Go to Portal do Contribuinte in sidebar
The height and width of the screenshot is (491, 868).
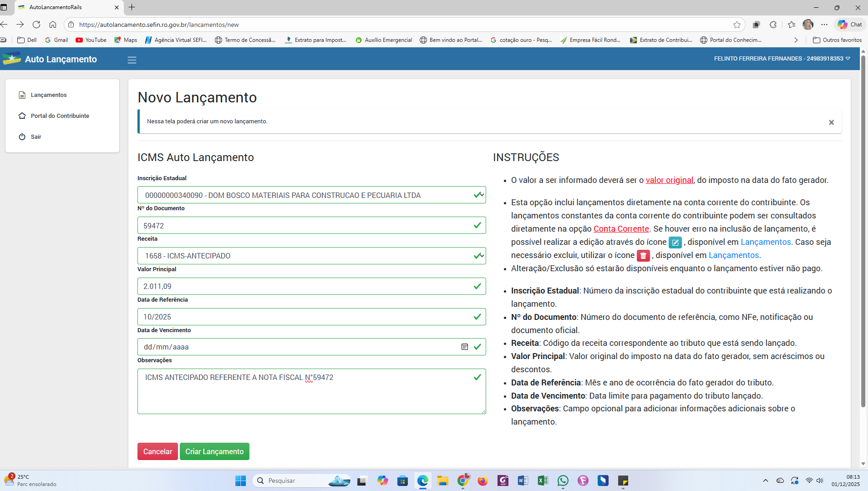click(x=60, y=116)
